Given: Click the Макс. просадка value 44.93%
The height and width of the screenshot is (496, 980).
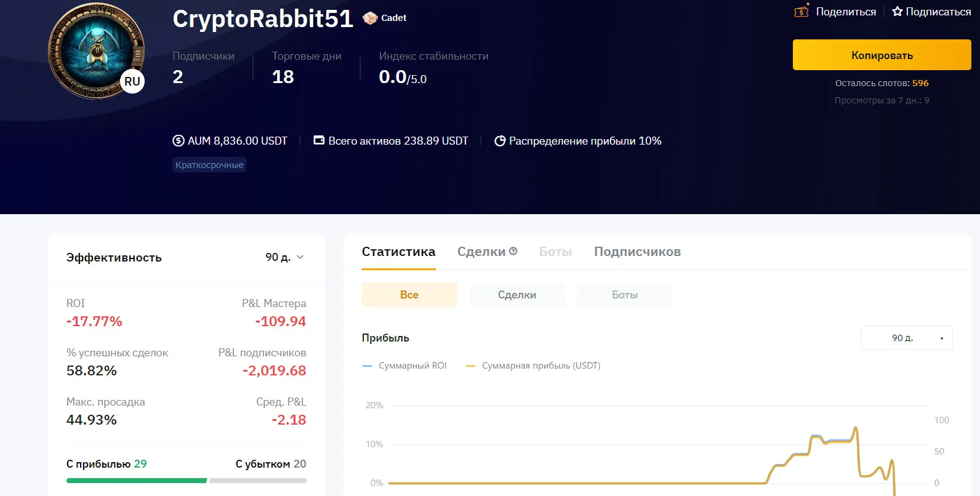Looking at the screenshot, I should pos(92,420).
